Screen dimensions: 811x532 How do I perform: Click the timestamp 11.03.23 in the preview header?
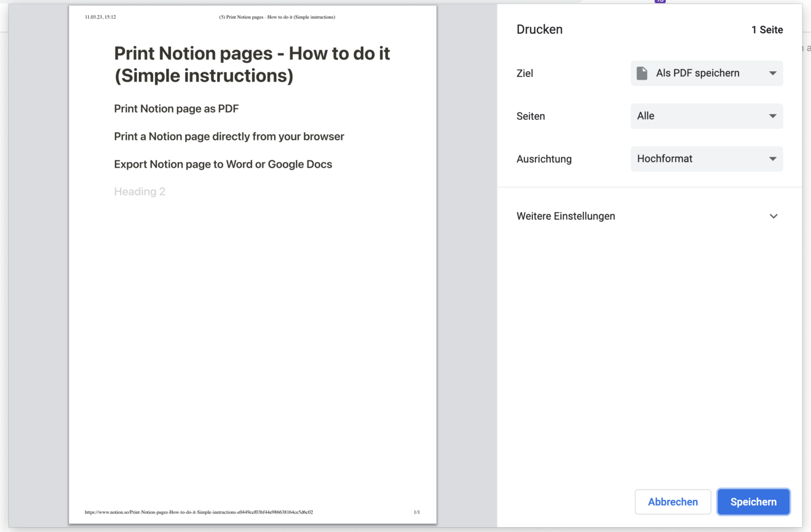[x=99, y=17]
